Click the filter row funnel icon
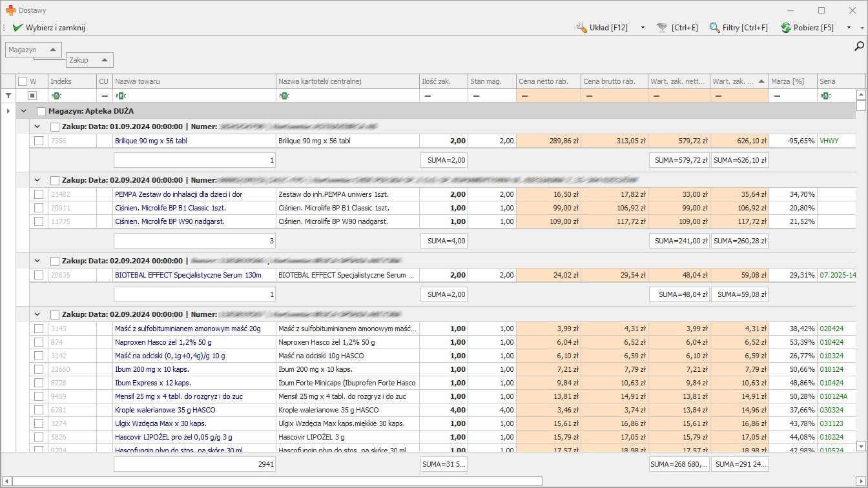This screenshot has height=488, width=868. 8,96
